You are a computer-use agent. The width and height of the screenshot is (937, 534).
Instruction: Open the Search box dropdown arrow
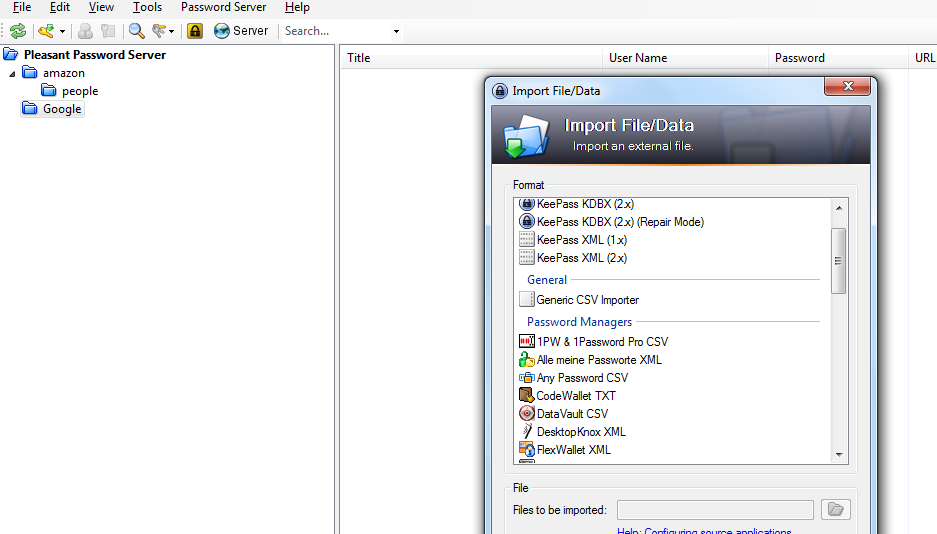pyautogui.click(x=396, y=31)
